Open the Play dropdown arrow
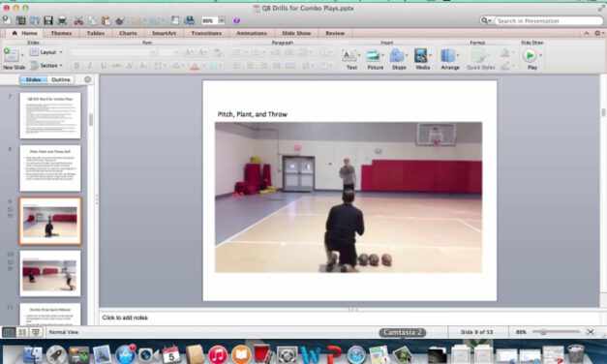 540,55
